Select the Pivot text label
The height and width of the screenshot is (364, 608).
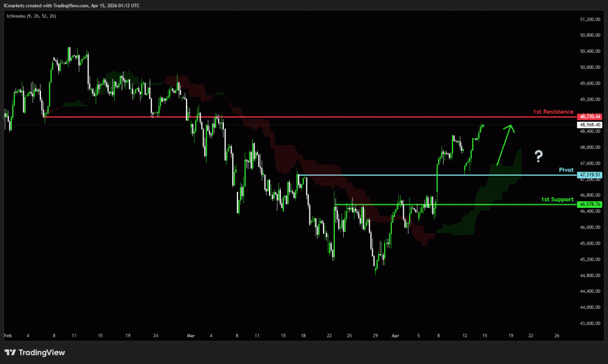coord(566,169)
